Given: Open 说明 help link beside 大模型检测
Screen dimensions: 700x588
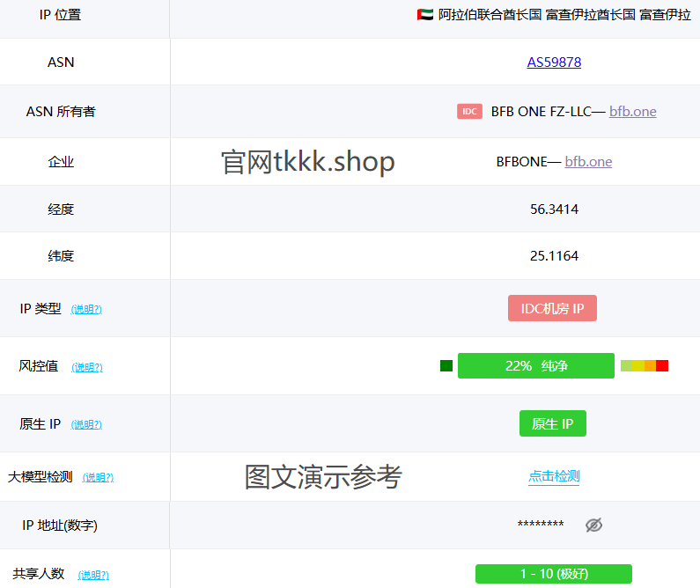Looking at the screenshot, I should [98, 478].
